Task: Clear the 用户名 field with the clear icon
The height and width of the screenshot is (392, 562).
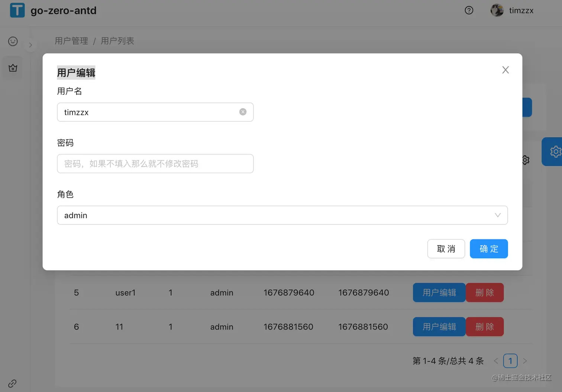Action: click(243, 112)
